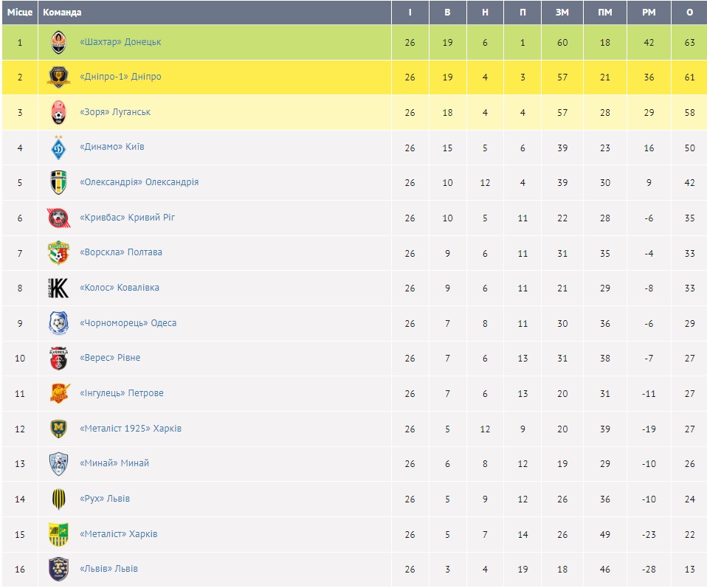This screenshot has width=707, height=588.
Task: Click the Shakhtar Donetsk club logo
Action: [x=58, y=43]
